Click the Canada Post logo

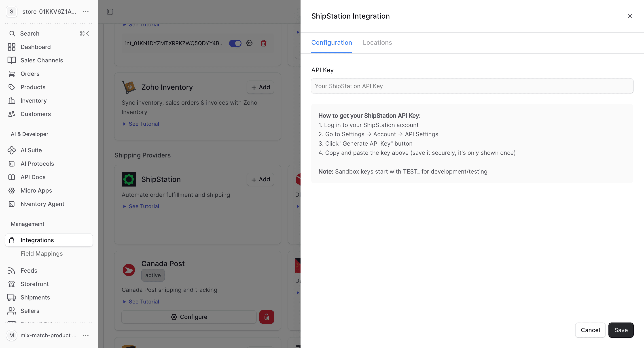(x=129, y=270)
